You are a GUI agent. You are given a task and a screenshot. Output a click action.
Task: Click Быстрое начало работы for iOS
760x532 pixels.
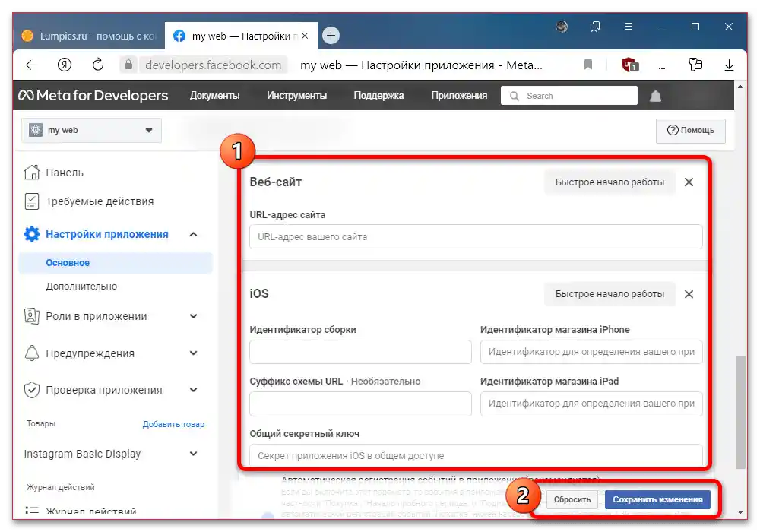click(x=610, y=294)
